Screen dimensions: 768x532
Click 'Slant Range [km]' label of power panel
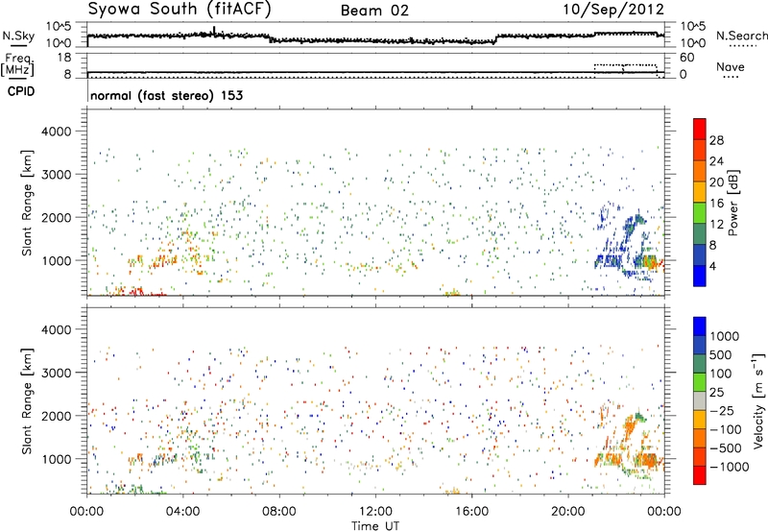pyautogui.click(x=27, y=203)
